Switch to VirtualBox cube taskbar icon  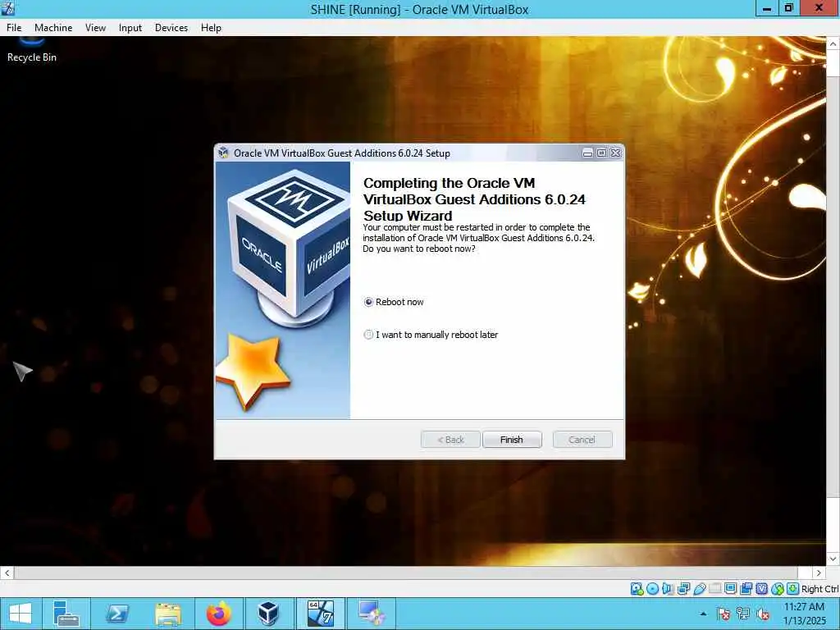(x=268, y=614)
